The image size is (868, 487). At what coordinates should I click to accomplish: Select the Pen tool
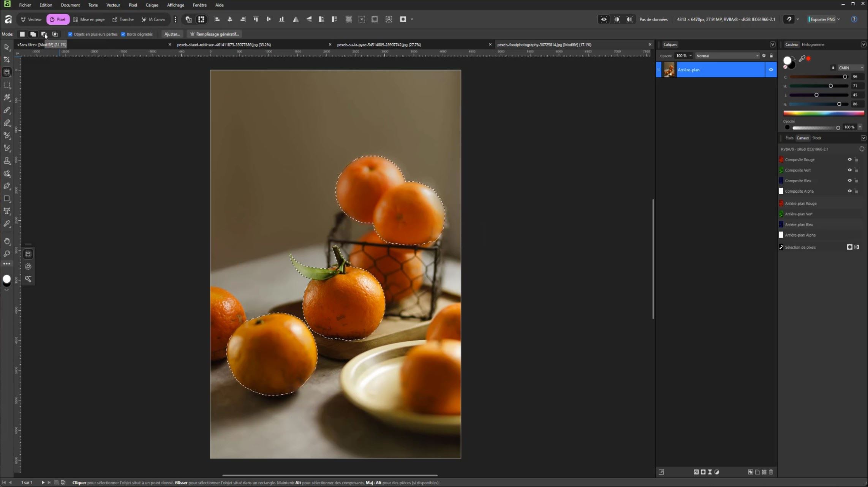pyautogui.click(x=7, y=186)
